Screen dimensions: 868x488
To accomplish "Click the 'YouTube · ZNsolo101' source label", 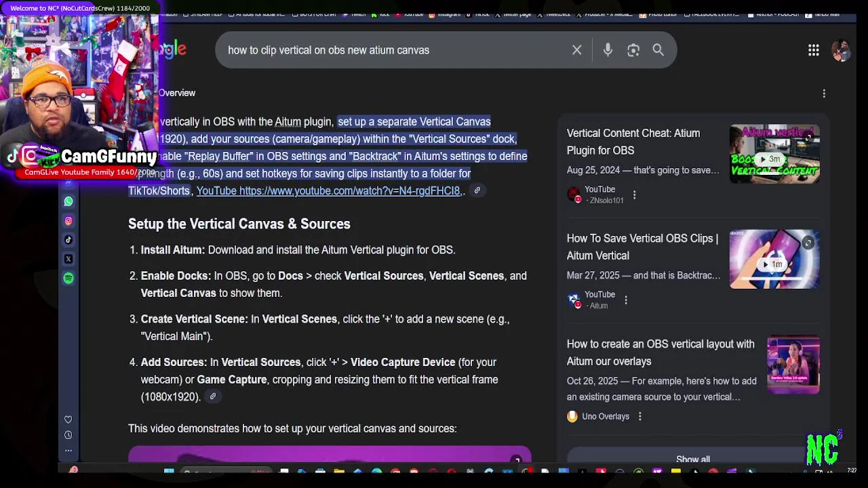I will point(604,195).
